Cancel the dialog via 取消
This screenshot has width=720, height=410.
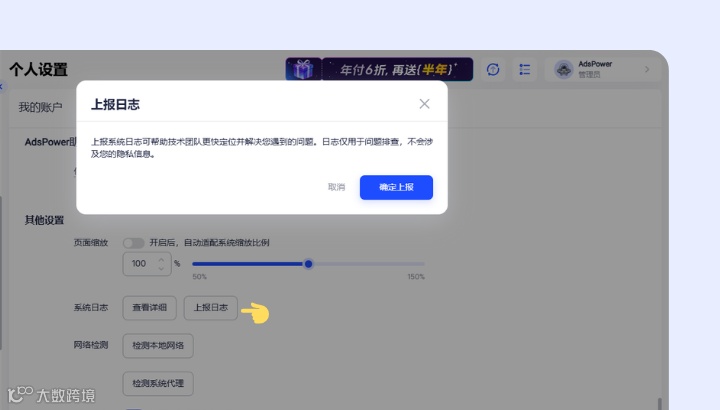click(336, 187)
